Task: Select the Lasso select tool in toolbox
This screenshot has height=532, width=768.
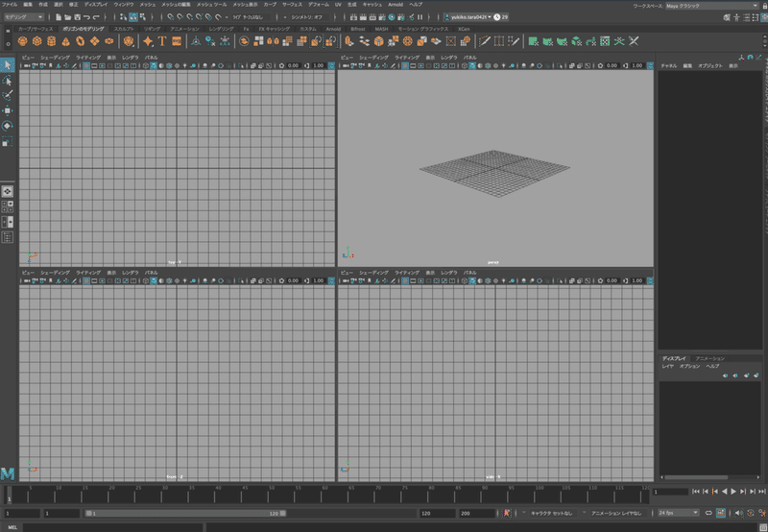Action: tap(8, 81)
